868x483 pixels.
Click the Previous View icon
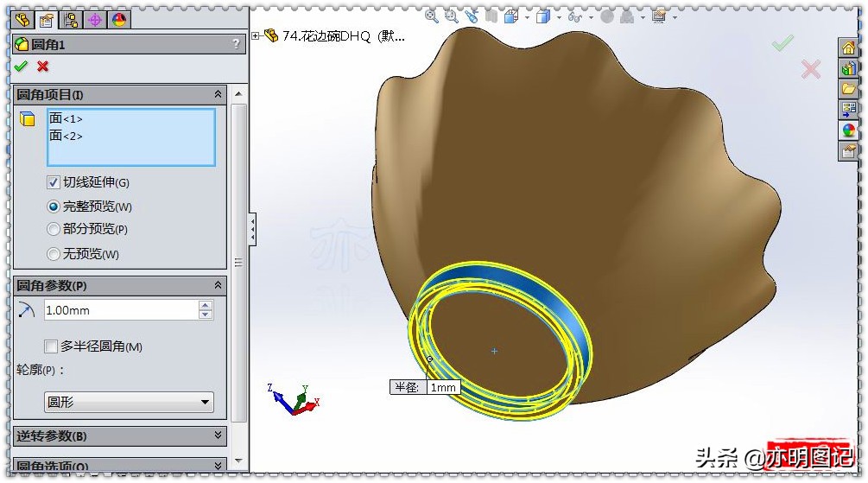[x=472, y=16]
